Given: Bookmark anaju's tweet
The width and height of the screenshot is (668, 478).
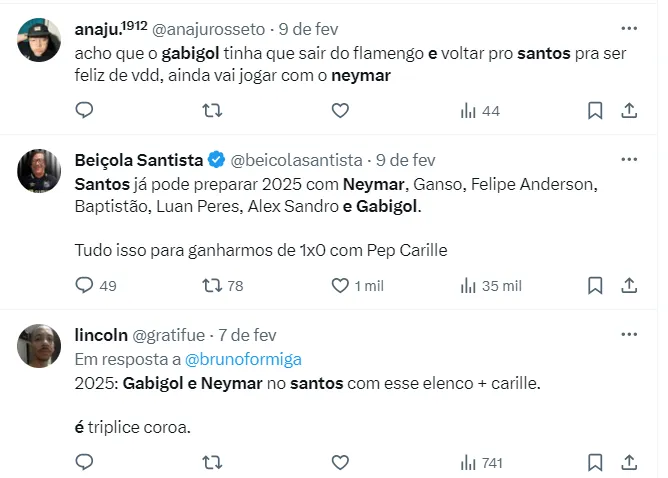Looking at the screenshot, I should point(595,110).
